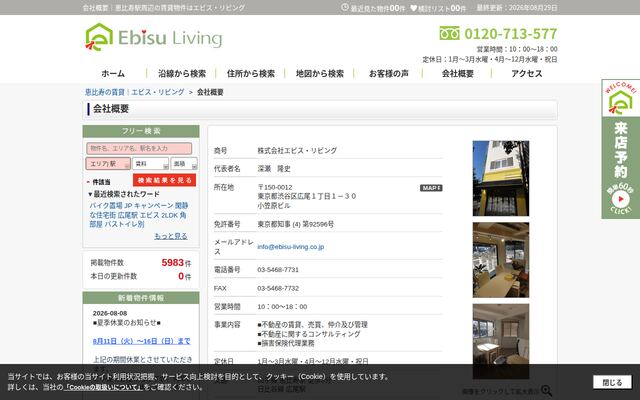Expand the エリア/駅 dropdown

(x=108, y=164)
